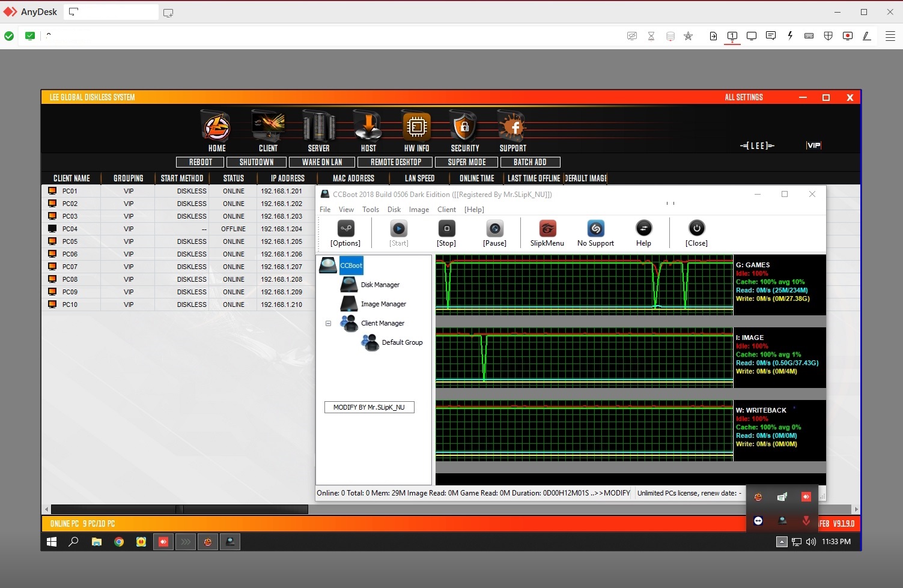Screen dimensions: 903x588
Task: Click AnyDesk icon in tray popup
Action: (x=806, y=497)
